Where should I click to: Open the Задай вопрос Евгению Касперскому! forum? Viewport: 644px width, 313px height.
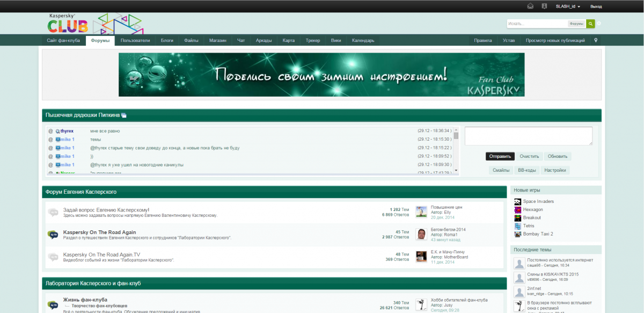coord(106,209)
